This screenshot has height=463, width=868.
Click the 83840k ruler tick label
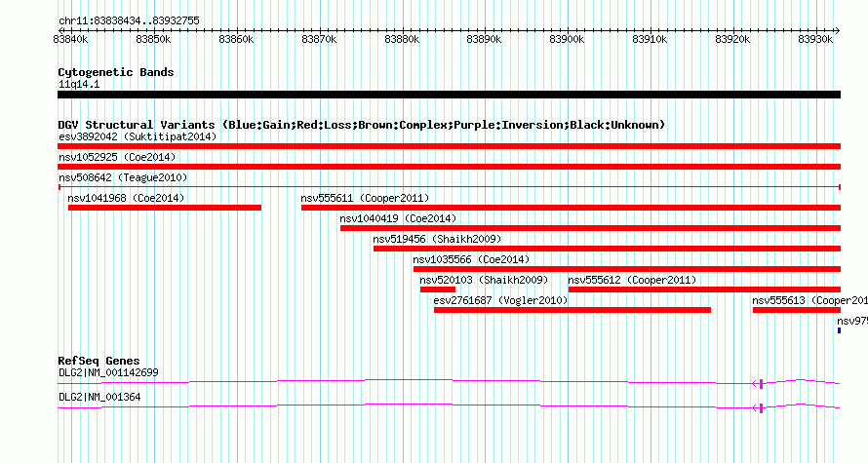point(70,39)
